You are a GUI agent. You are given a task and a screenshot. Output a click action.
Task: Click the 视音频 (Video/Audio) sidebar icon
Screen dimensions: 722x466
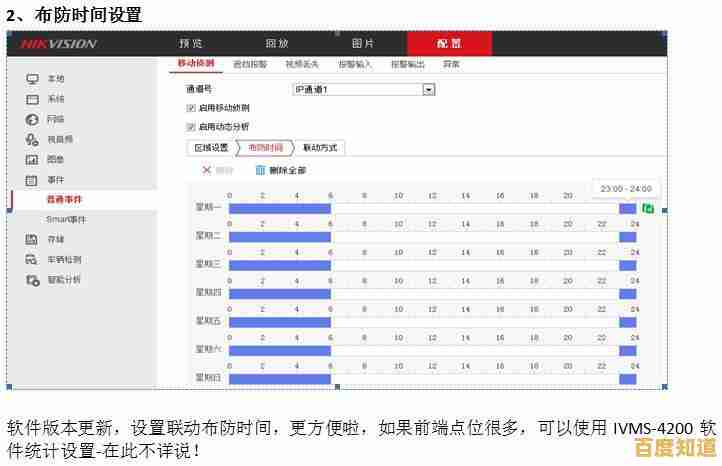[32, 139]
